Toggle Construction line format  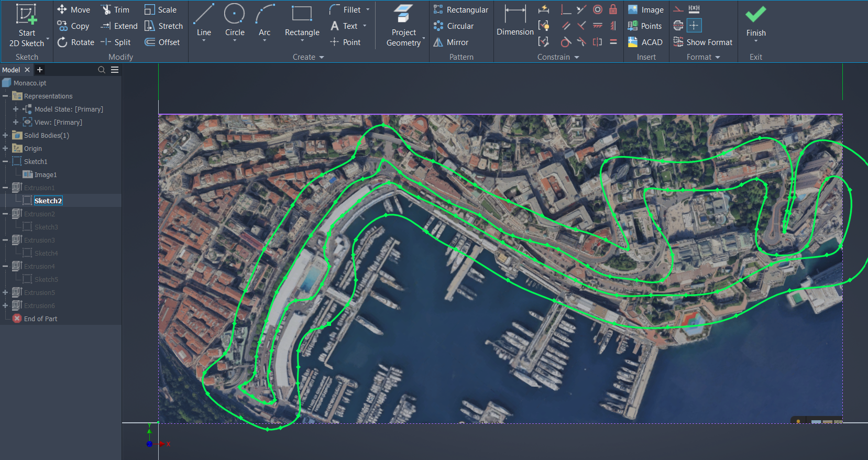[x=678, y=9]
